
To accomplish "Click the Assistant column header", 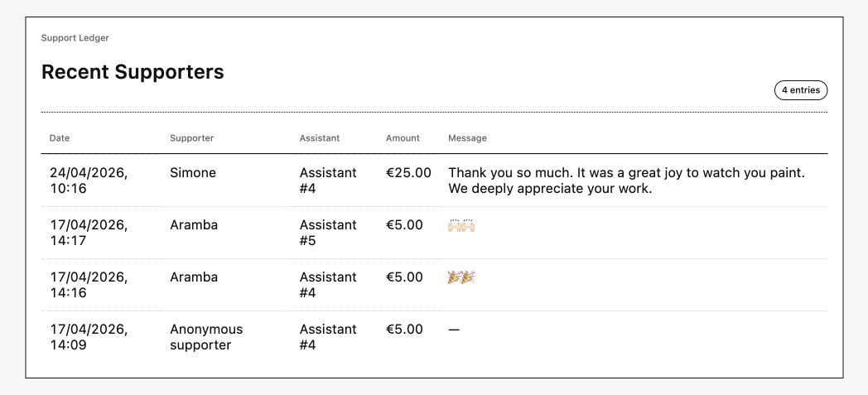I will [319, 138].
